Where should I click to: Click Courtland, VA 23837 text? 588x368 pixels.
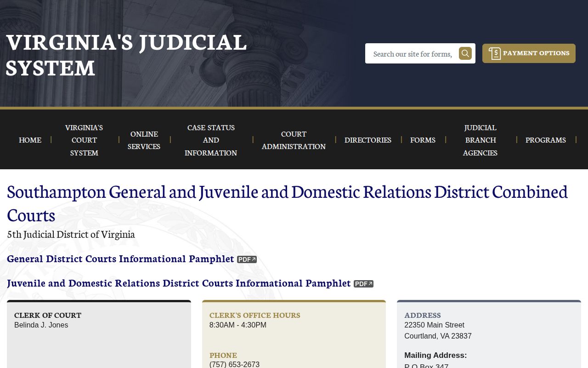(438, 336)
